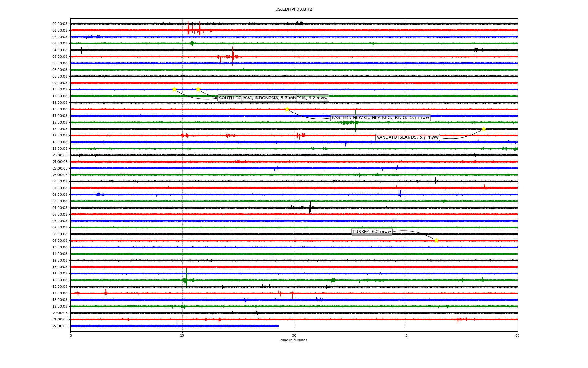This screenshot has height=368, width=588.
Task: Click the star nearest the 15-minute gridline
Action: click(x=174, y=89)
